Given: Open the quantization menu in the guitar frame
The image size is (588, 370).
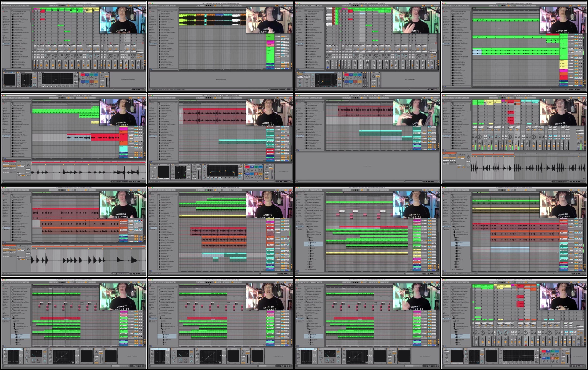Looking at the screenshot, I should 320,98.
